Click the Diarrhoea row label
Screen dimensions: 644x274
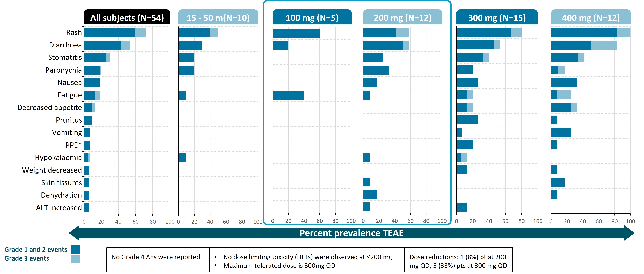(65, 45)
